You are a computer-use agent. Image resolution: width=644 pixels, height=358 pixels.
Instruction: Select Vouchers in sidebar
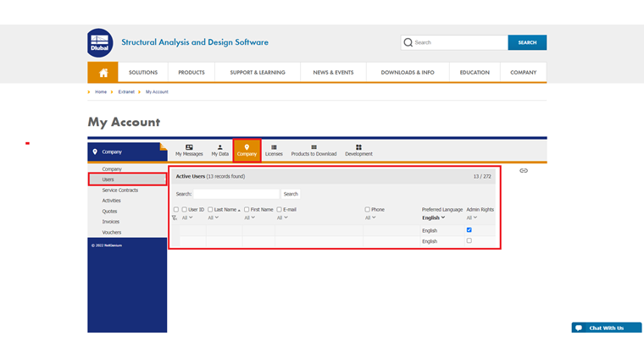point(112,232)
